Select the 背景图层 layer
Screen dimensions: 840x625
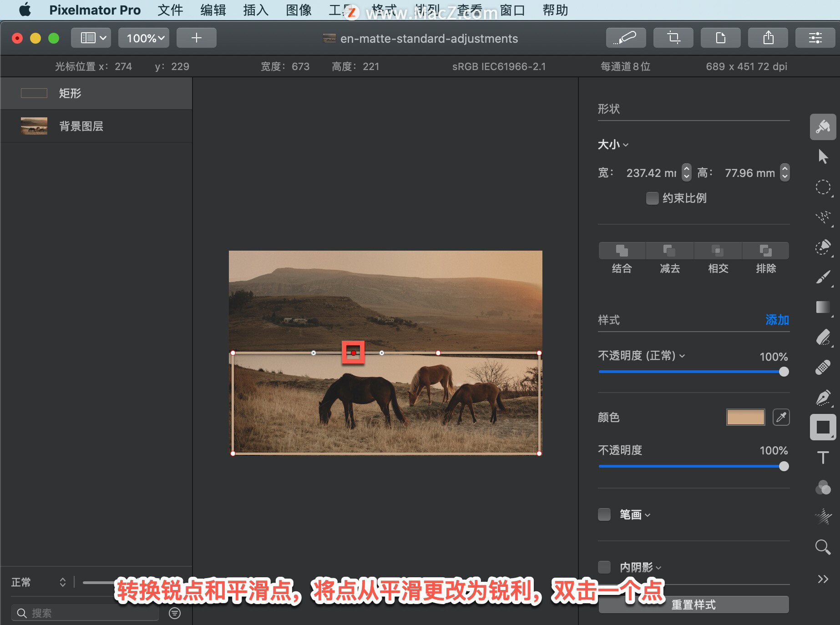[96, 126]
